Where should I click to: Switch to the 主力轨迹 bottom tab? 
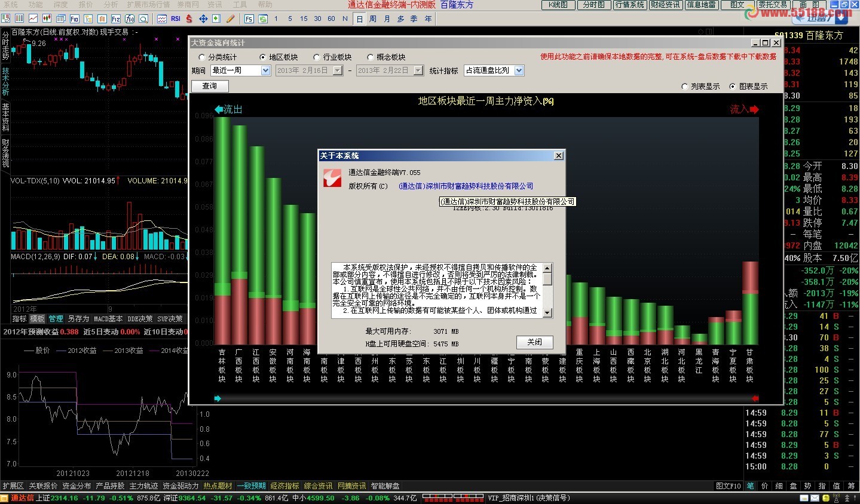point(143,486)
